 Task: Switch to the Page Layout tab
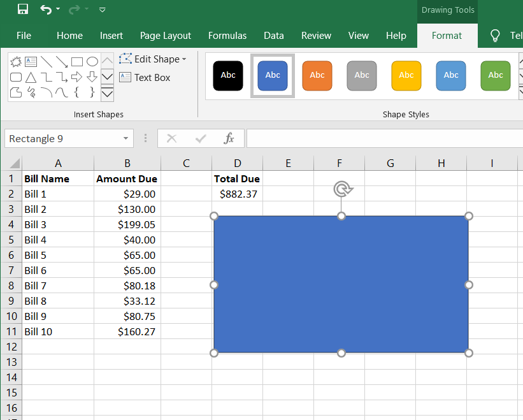click(x=166, y=36)
